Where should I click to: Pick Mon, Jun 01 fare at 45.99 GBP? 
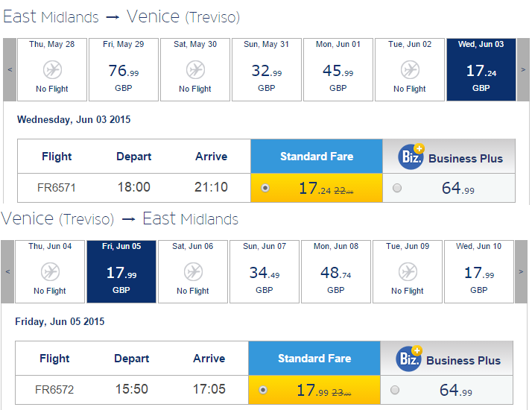(x=338, y=69)
